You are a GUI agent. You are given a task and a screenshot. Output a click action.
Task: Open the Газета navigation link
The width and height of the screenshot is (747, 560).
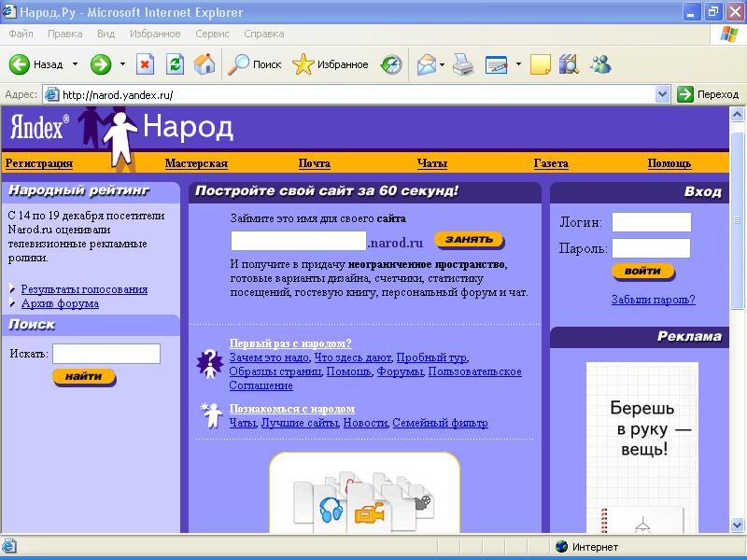[551, 163]
